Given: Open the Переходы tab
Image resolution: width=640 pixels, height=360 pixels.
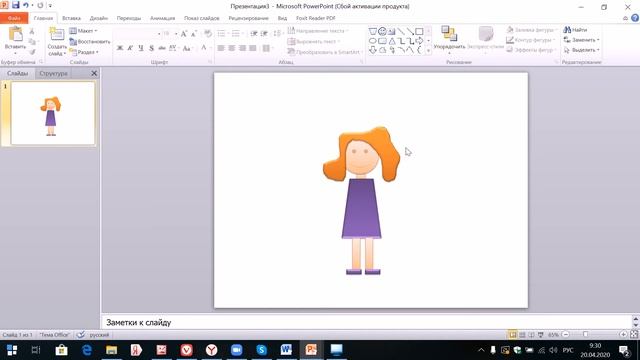Looking at the screenshot, I should coord(129,18).
